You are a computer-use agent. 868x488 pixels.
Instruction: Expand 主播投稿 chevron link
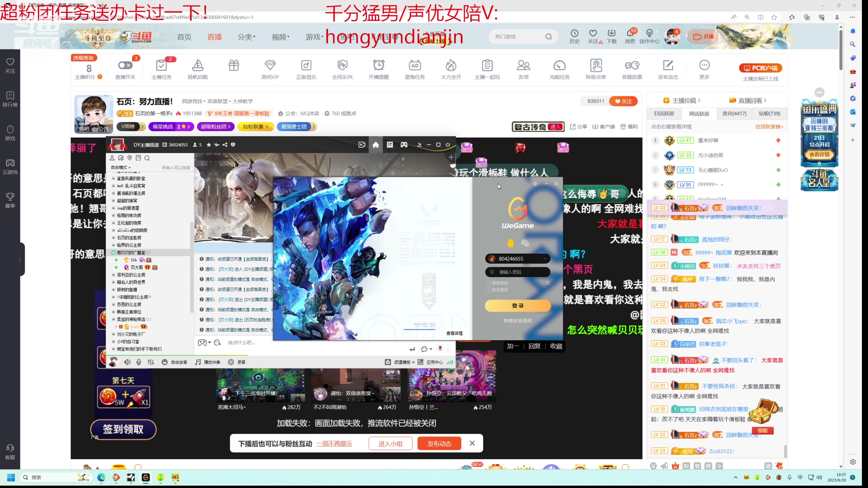click(x=682, y=100)
